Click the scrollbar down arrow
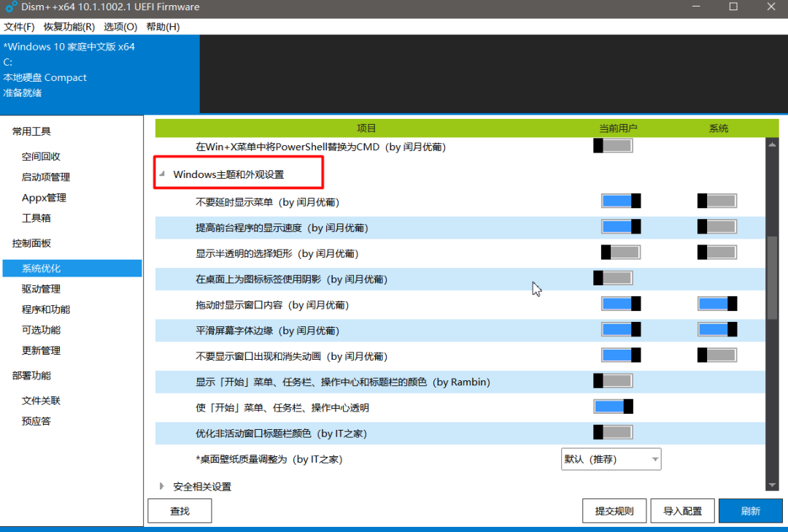Screen dimensions: 788x532 coord(772,485)
